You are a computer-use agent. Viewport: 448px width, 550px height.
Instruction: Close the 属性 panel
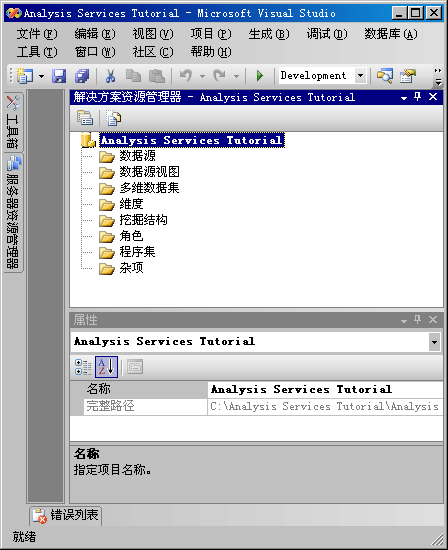tap(433, 320)
